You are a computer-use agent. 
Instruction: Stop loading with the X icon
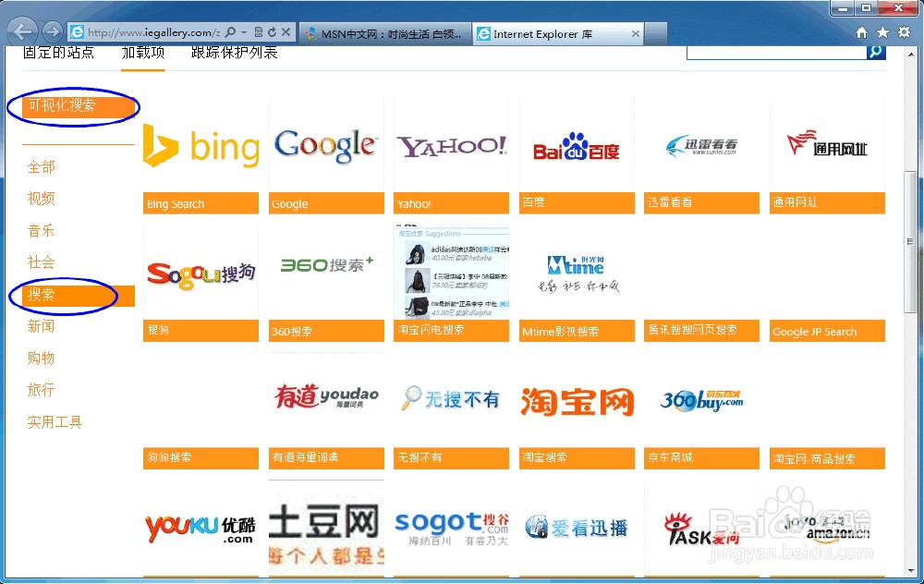tap(286, 32)
